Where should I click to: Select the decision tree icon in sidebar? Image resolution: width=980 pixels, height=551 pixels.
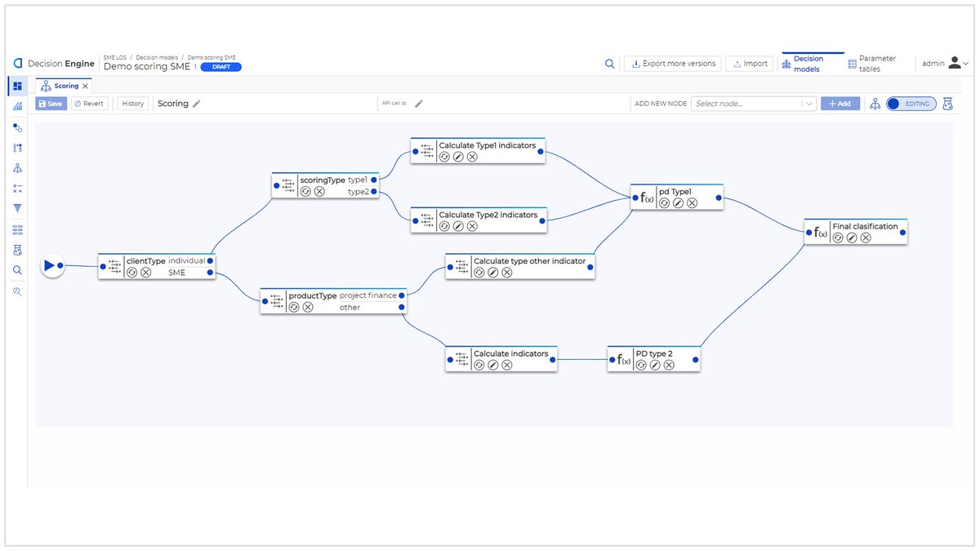point(17,168)
